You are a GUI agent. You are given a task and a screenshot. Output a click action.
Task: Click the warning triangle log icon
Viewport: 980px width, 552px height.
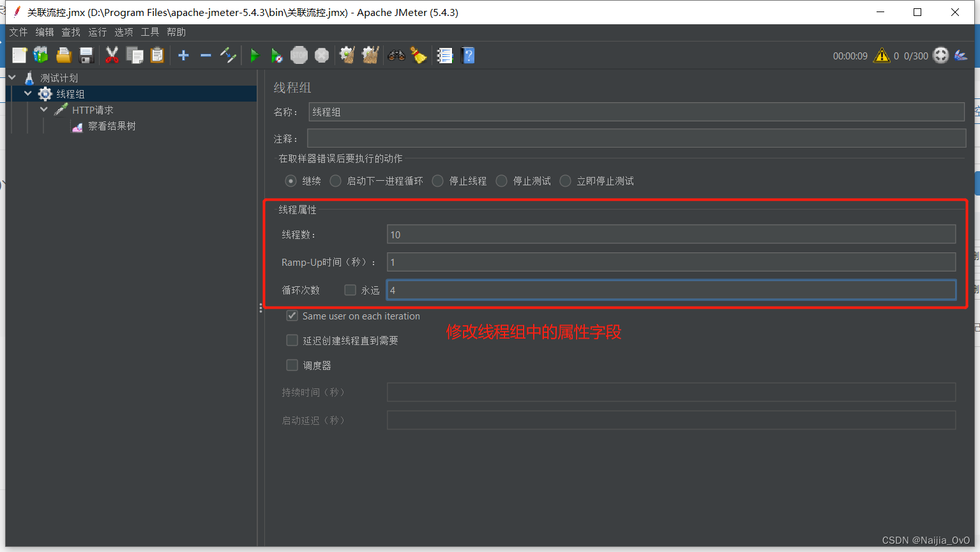point(882,56)
